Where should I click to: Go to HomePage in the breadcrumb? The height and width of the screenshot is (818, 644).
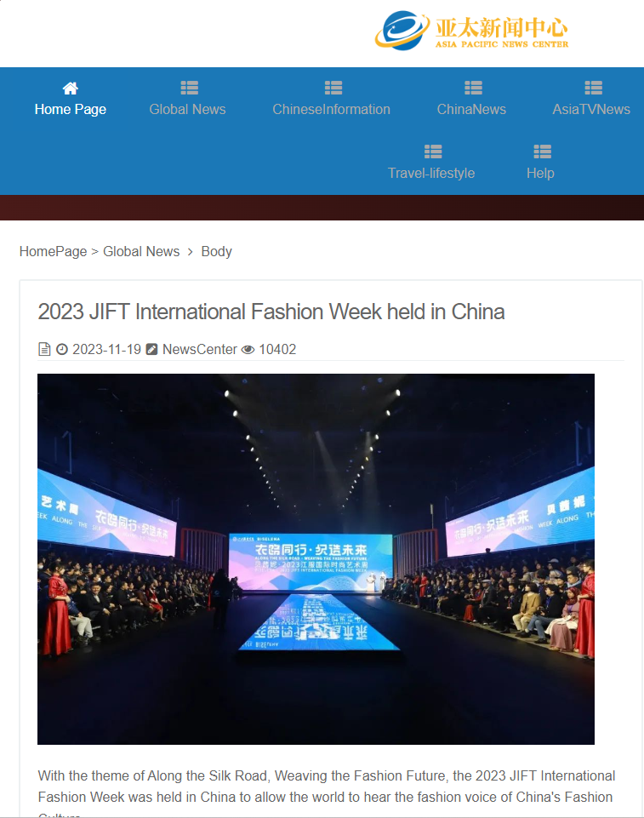coord(54,251)
